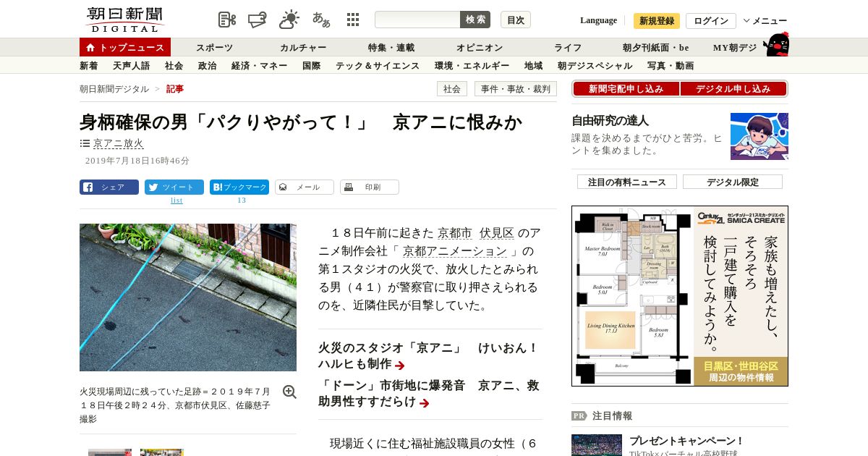Open the 写真・動画 submenu item
This screenshot has width=868, height=456.
tap(671, 65)
